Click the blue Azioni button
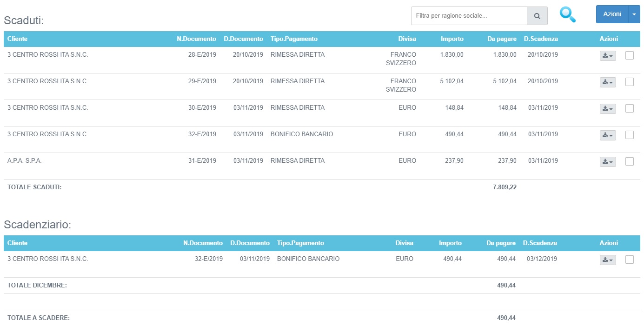The width and height of the screenshot is (644, 333). pos(612,14)
